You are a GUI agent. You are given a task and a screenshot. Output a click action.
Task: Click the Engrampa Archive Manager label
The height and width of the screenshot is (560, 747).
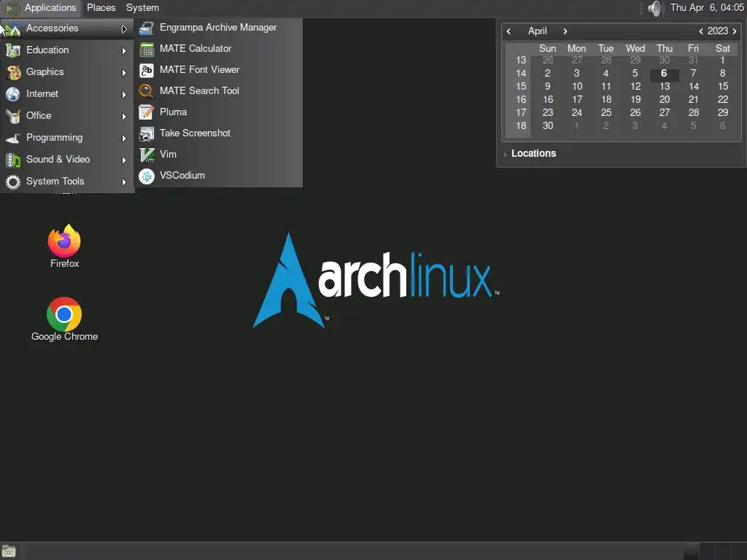[x=218, y=28]
